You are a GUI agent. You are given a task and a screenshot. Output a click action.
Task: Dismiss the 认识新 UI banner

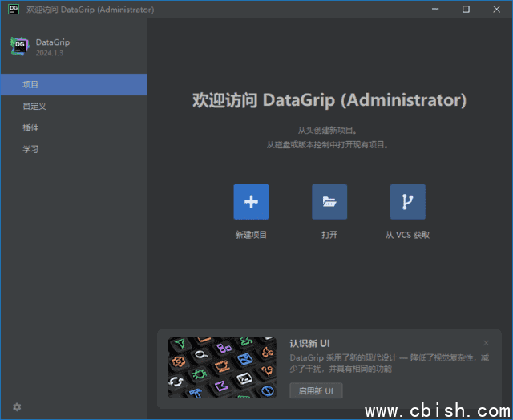(487, 343)
